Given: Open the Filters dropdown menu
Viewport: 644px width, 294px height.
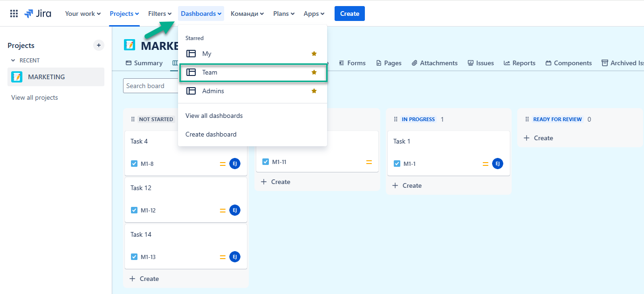Looking at the screenshot, I should pos(160,14).
